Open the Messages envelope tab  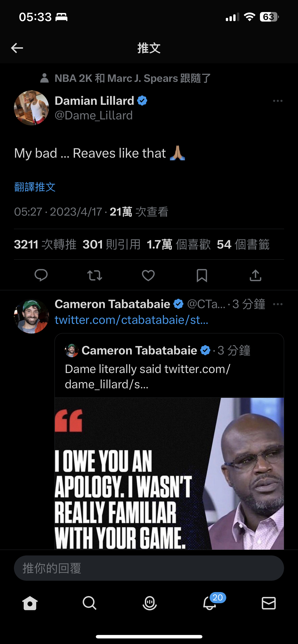tap(269, 603)
